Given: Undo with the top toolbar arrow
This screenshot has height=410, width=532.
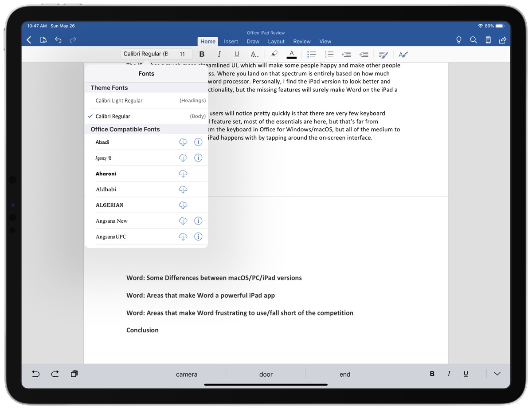Looking at the screenshot, I should pos(58,40).
